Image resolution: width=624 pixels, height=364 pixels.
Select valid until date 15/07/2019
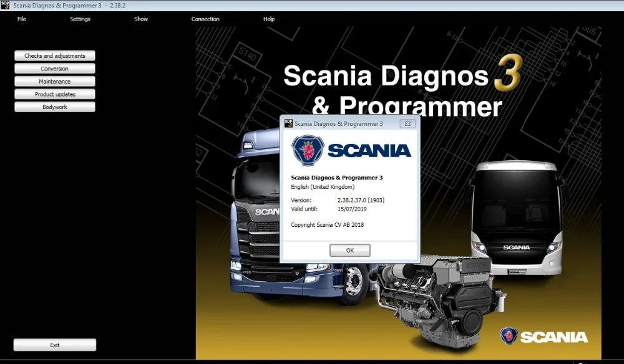tap(352, 209)
